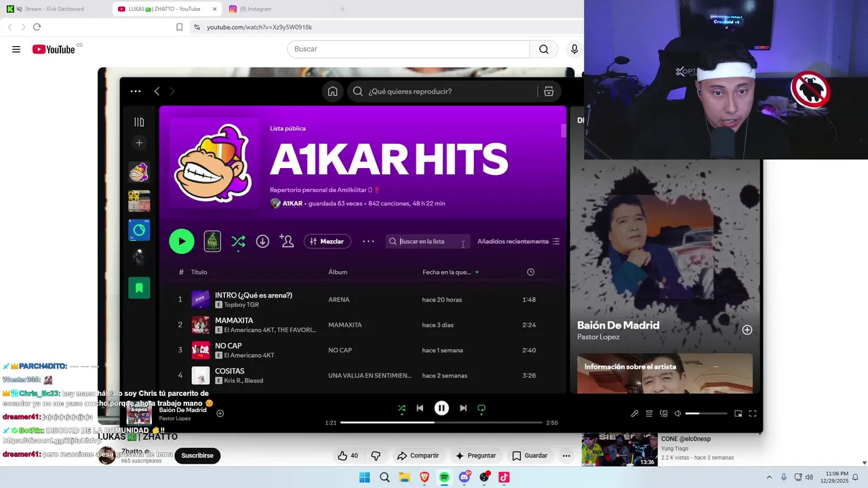Click the YouTube Preguntar button
The image size is (868, 488).
(x=475, y=455)
